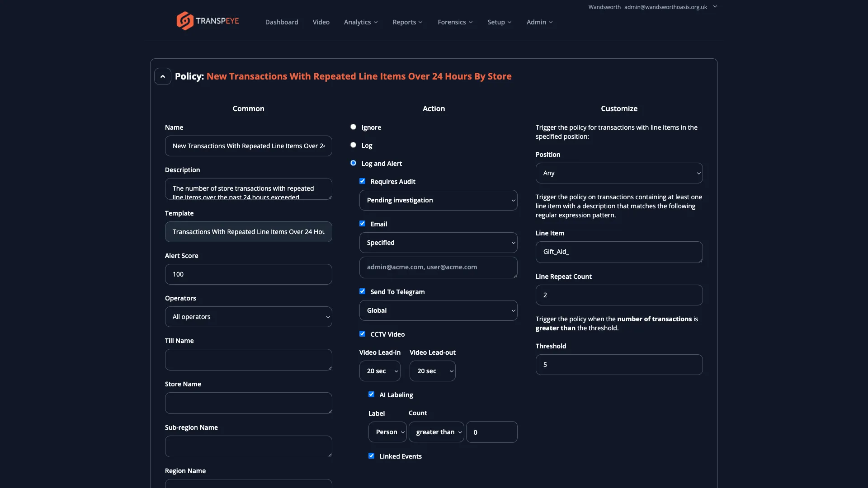The image size is (868, 488).
Task: Switch to the Forensics section
Action: pyautogui.click(x=455, y=22)
